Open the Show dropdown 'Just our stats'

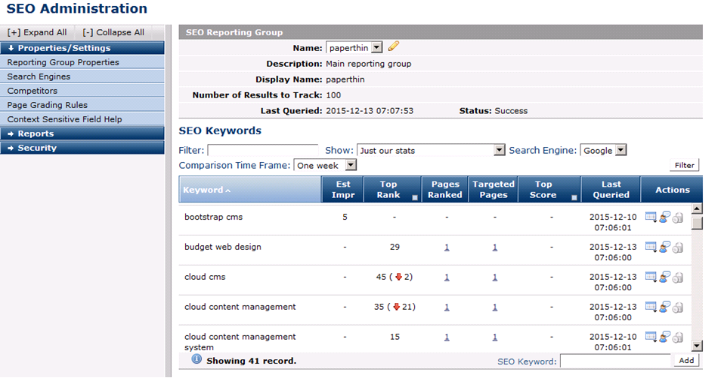431,150
